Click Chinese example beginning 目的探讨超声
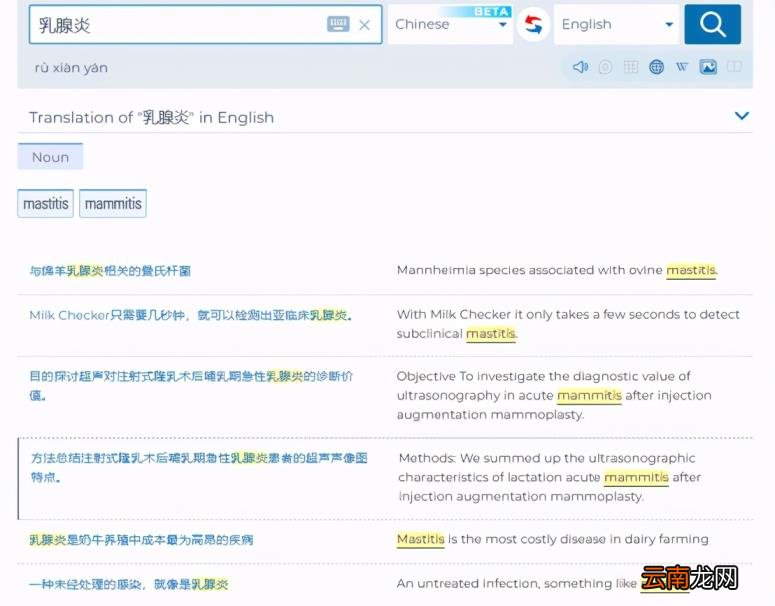This screenshot has height=606, width=775. (191, 386)
